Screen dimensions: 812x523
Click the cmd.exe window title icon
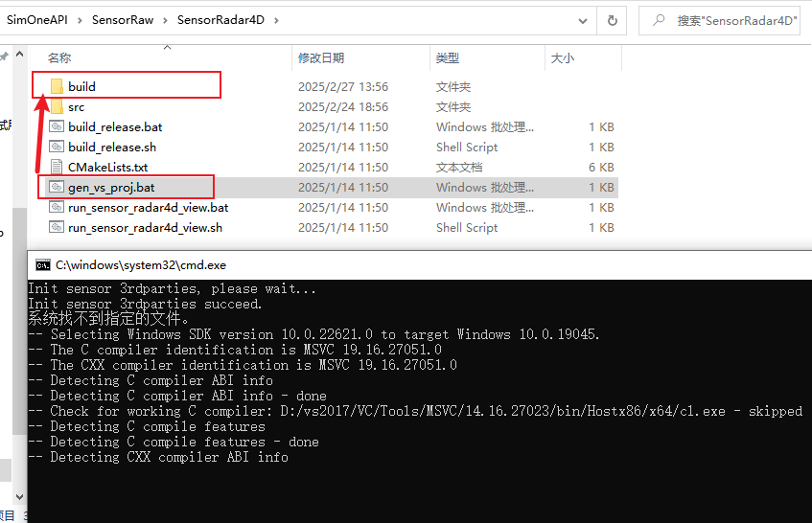pyautogui.click(x=43, y=265)
